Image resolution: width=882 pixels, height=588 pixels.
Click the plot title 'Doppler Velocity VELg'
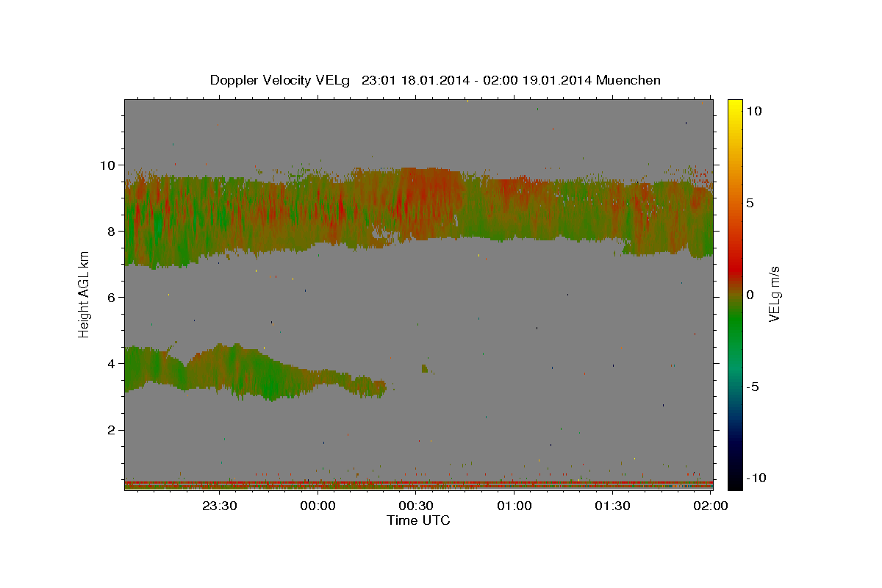(x=281, y=80)
